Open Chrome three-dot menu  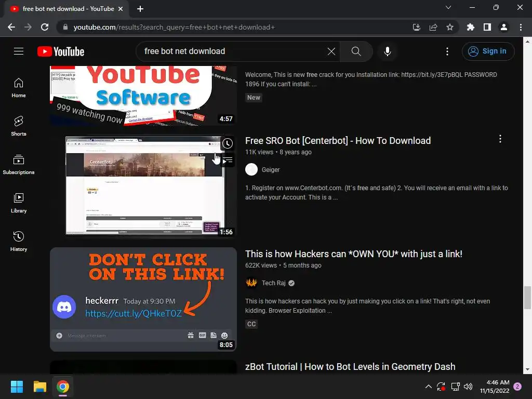click(521, 27)
